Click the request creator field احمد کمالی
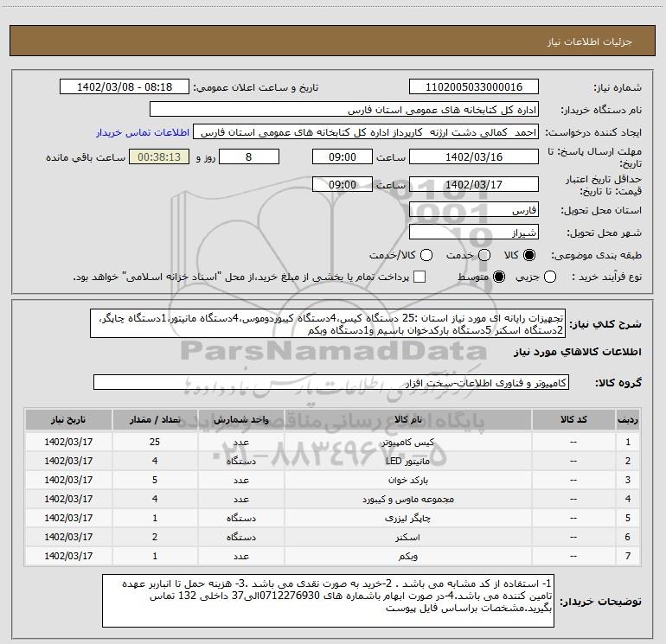 coord(366,132)
